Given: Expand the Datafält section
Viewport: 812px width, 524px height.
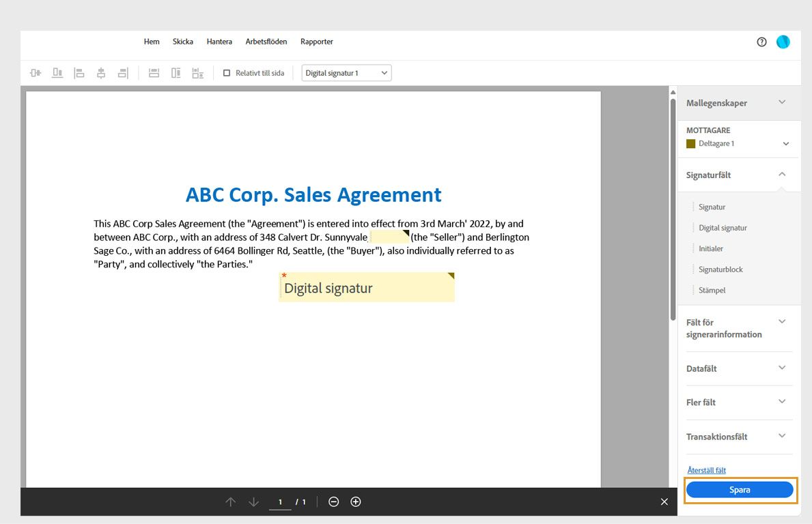Looking at the screenshot, I should [739, 368].
